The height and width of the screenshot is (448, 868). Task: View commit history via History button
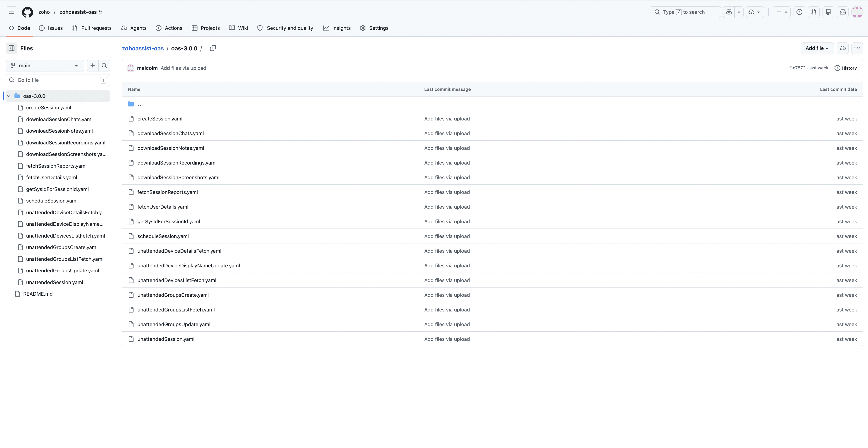[845, 68]
